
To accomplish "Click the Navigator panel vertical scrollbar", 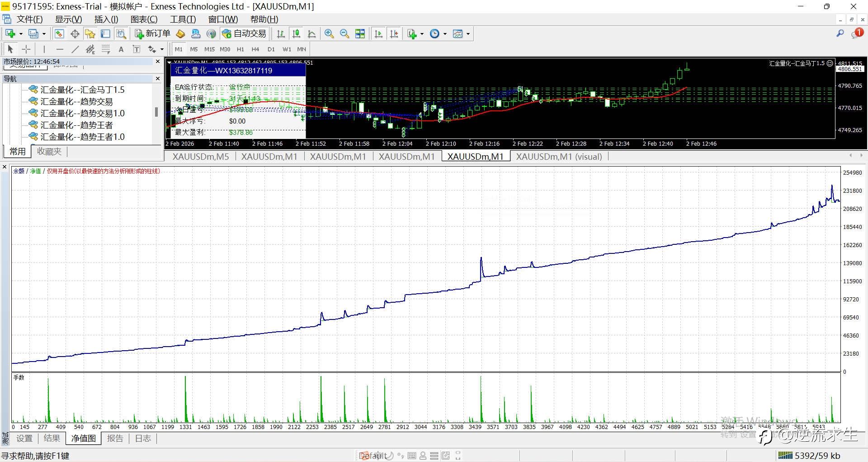I will (156, 112).
